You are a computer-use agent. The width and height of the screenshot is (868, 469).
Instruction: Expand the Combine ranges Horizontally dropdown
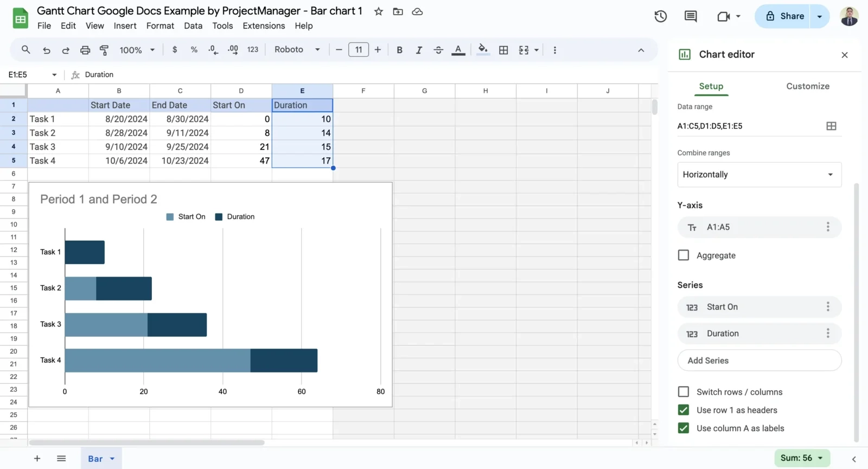tap(759, 175)
